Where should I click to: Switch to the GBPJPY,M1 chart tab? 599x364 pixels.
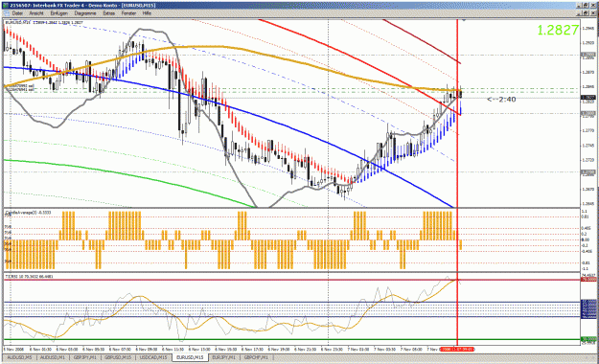click(85, 357)
